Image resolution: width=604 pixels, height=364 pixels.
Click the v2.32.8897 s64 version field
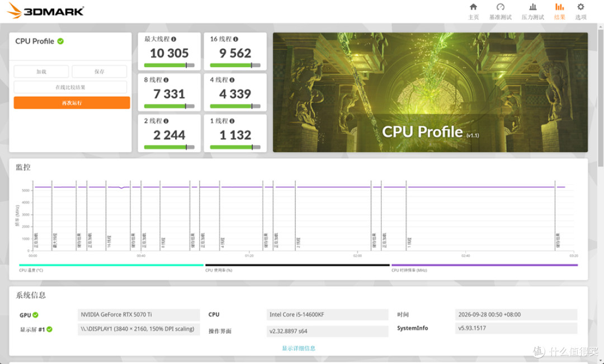pyautogui.click(x=327, y=331)
